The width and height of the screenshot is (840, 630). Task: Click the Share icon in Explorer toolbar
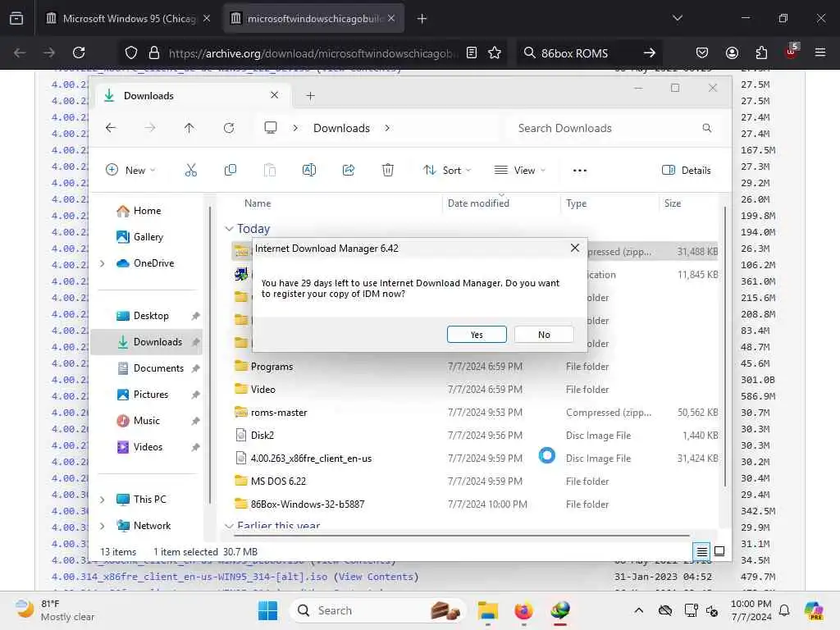click(x=348, y=171)
